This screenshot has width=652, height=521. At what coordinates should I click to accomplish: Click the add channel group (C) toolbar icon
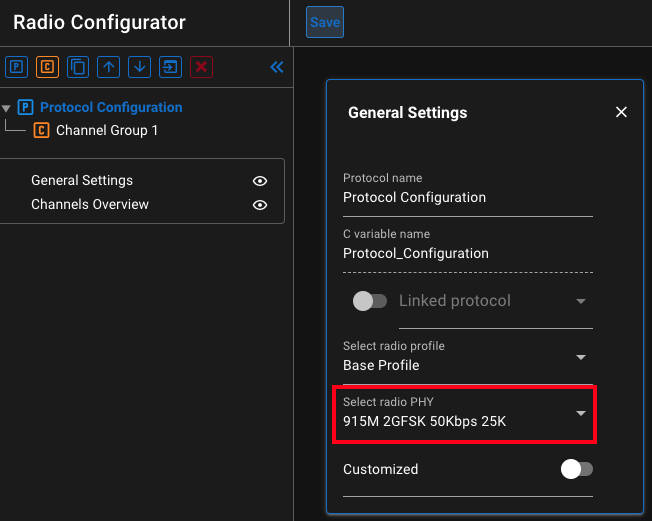47,67
